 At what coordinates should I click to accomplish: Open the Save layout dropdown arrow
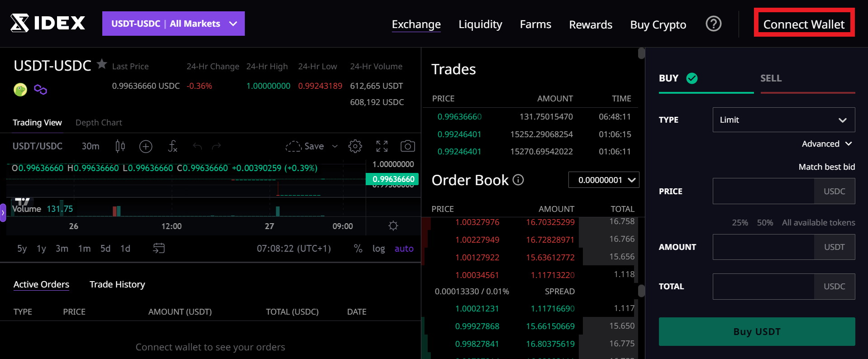335,146
